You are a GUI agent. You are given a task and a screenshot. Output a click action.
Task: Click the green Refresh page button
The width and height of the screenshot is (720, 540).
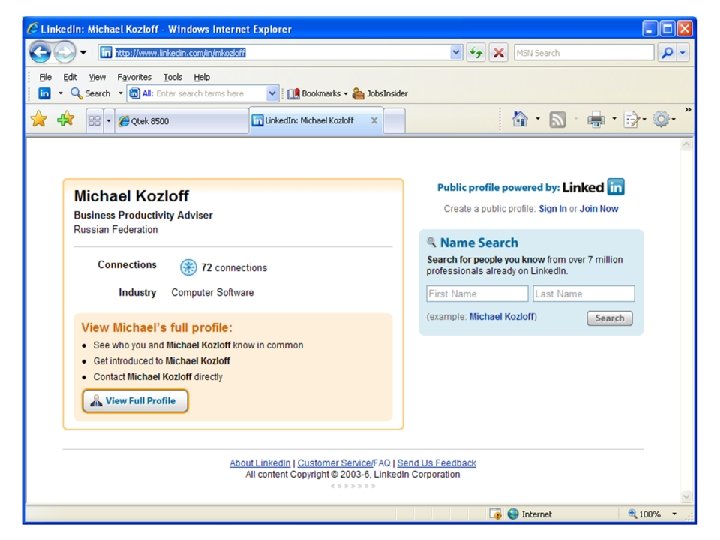coord(476,53)
